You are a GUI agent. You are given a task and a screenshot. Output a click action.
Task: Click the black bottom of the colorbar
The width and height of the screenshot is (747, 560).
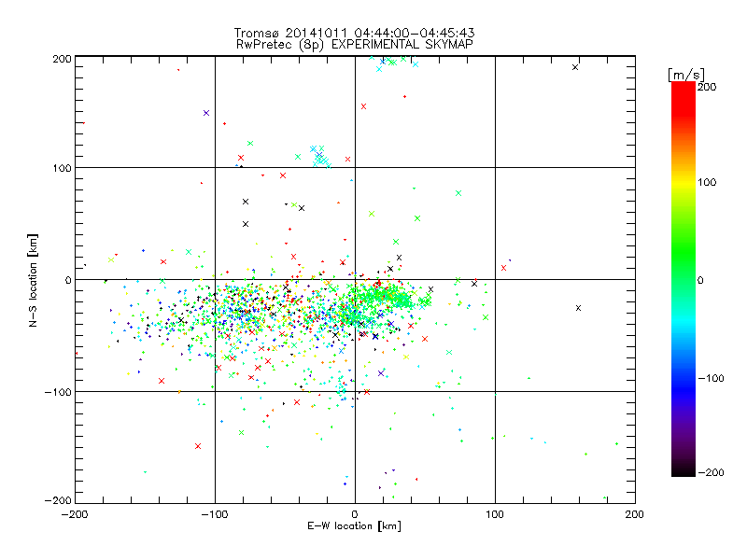[x=683, y=469]
